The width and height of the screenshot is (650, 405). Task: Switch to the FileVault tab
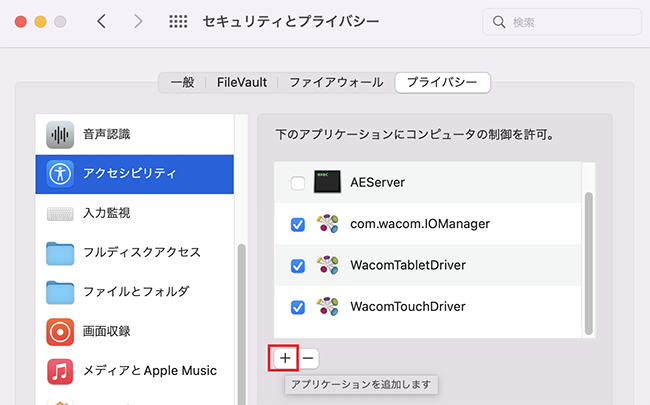tap(242, 82)
